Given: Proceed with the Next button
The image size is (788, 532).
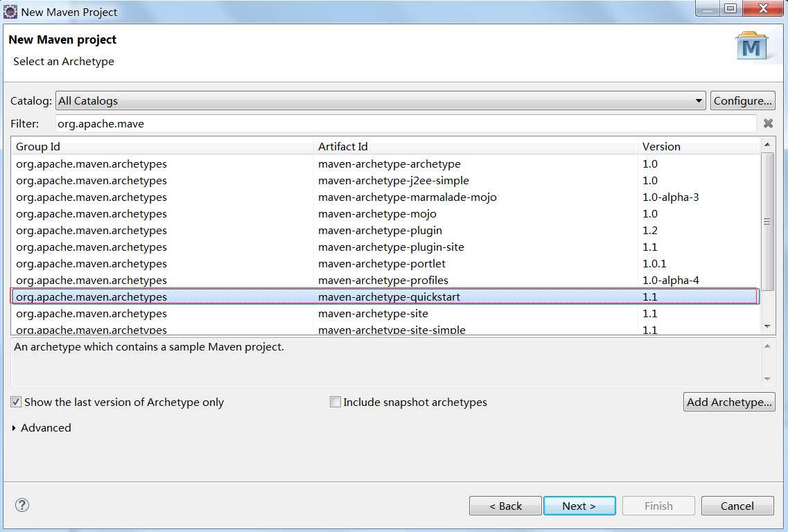Looking at the screenshot, I should [x=579, y=506].
